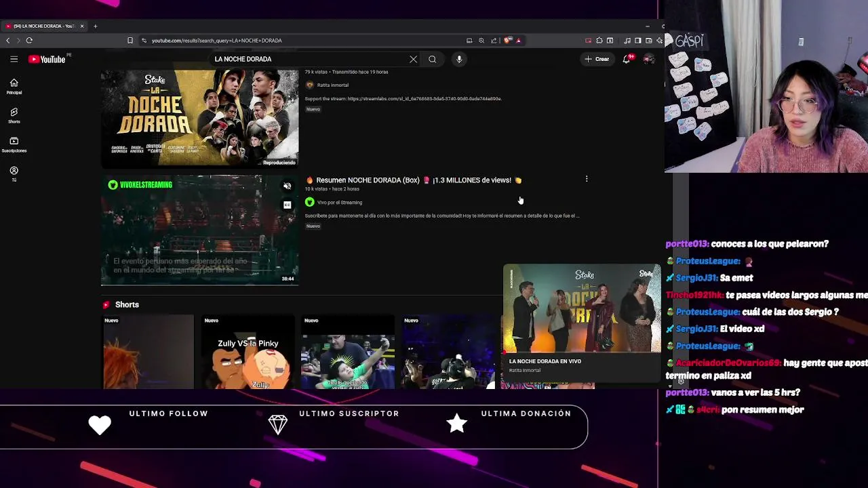Open the Crear button
Screen dimensions: 868x488
pyautogui.click(x=597, y=59)
